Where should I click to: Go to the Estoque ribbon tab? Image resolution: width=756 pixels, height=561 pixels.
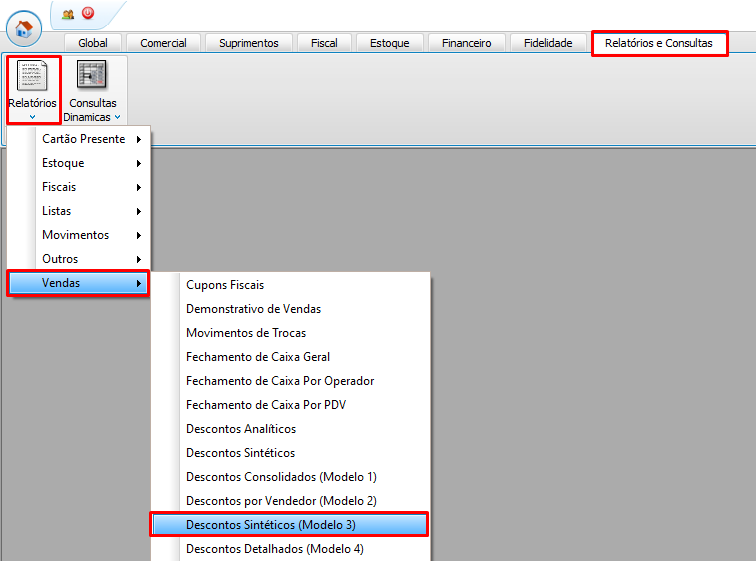click(x=390, y=43)
